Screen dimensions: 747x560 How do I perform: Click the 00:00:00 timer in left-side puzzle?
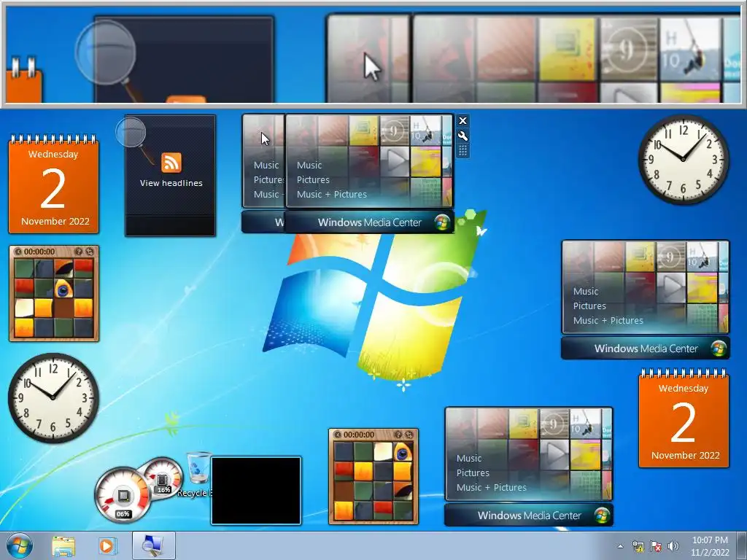39,252
